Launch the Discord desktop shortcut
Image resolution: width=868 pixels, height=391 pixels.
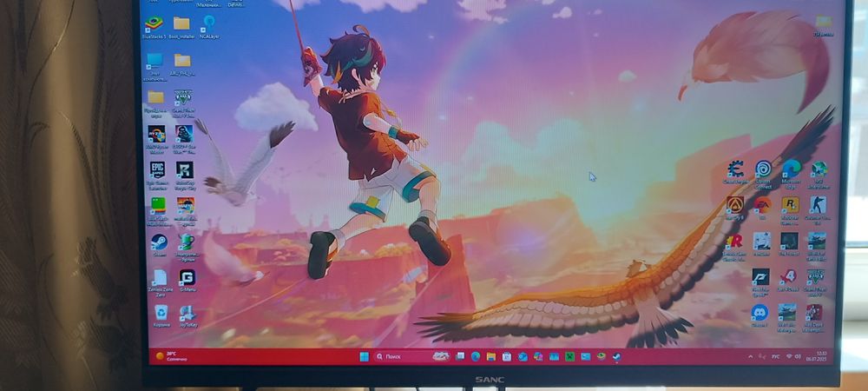(759, 315)
